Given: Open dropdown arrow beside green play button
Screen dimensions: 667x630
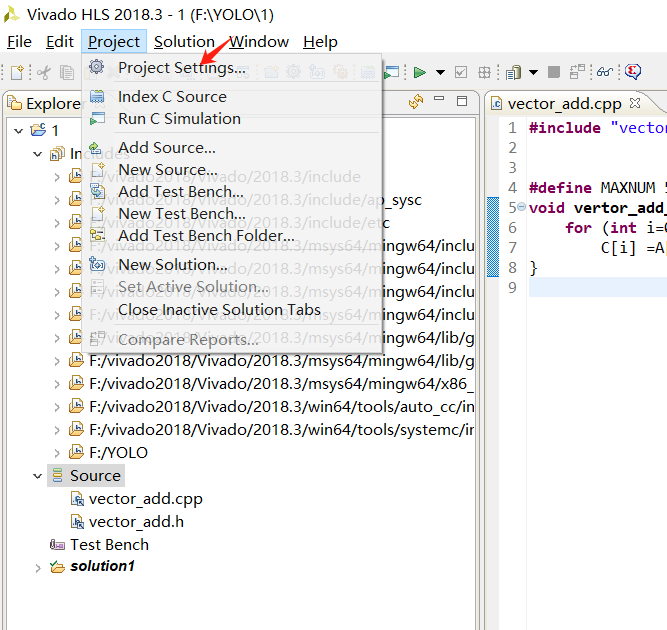Looking at the screenshot, I should click(440, 72).
